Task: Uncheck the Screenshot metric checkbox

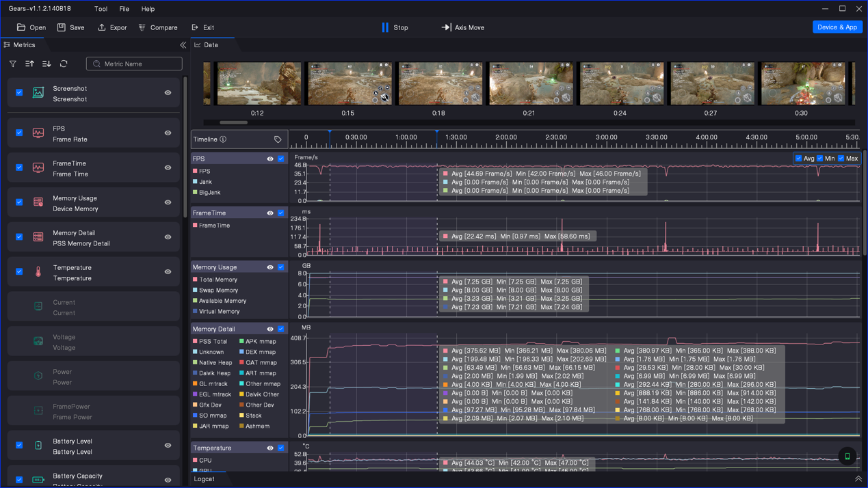Action: (x=19, y=93)
